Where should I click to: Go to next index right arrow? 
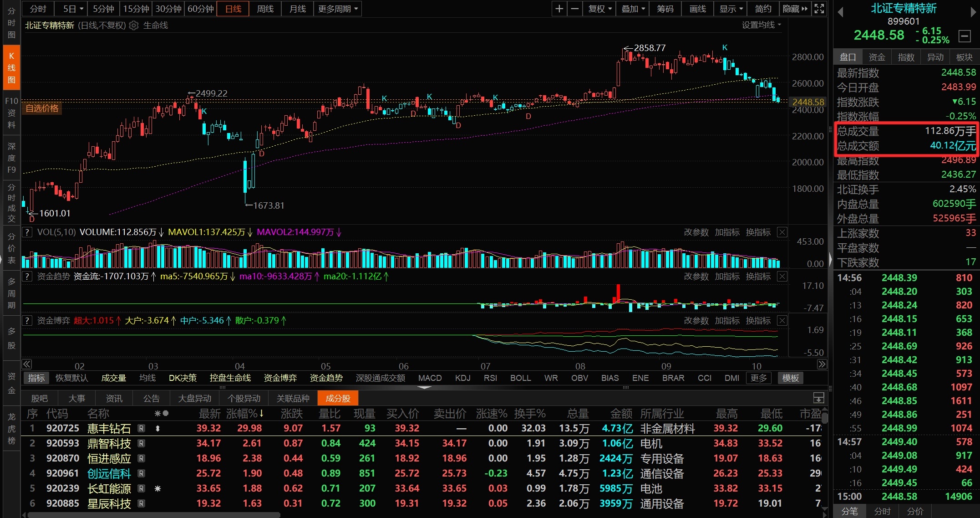click(x=973, y=12)
